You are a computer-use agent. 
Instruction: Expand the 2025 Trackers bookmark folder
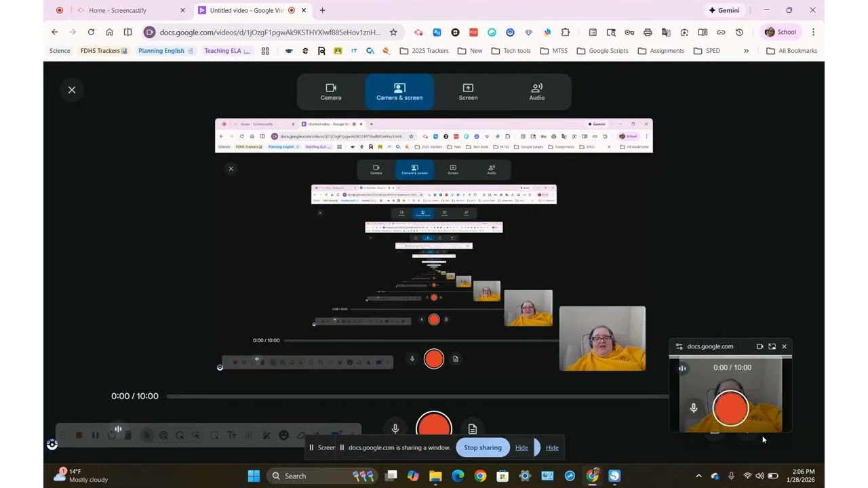425,51
